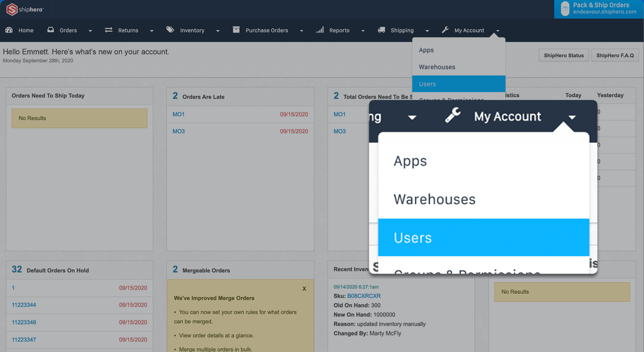Expand the Reports menu arrow
The image size is (644, 352).
[x=363, y=31]
